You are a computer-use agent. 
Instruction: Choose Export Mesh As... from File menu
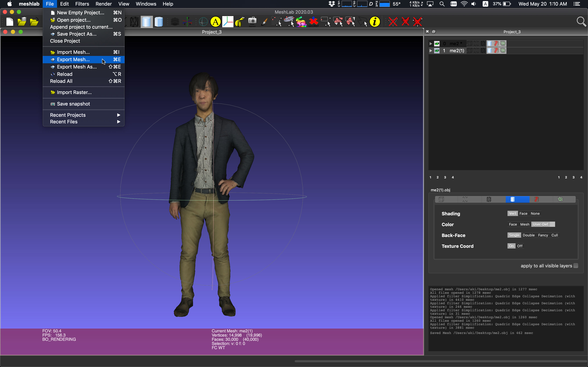(77, 67)
